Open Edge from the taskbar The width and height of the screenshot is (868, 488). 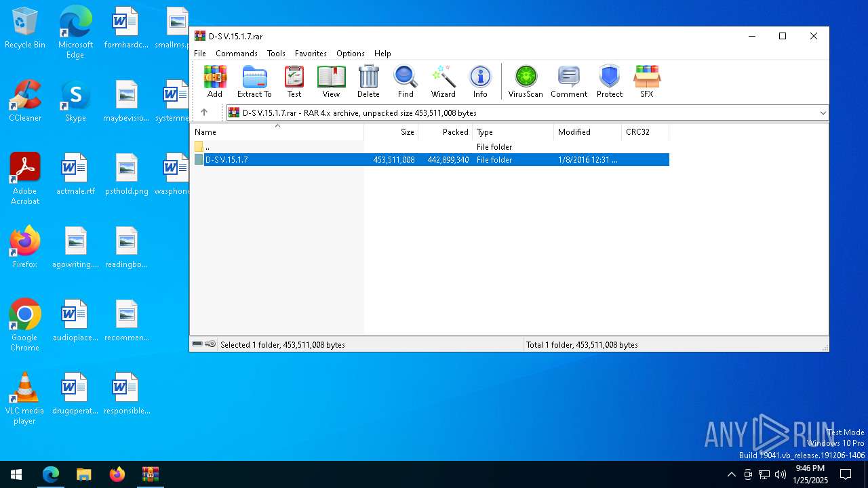[x=51, y=474]
